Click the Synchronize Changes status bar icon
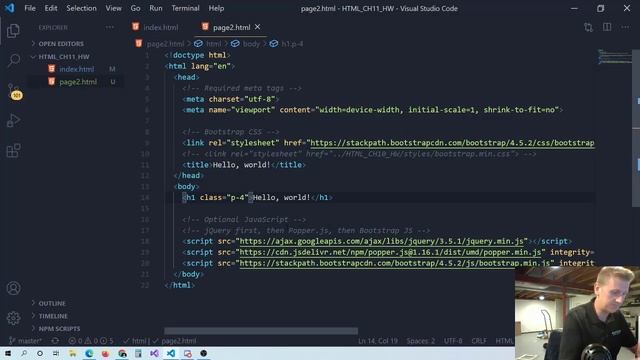 tap(55, 340)
